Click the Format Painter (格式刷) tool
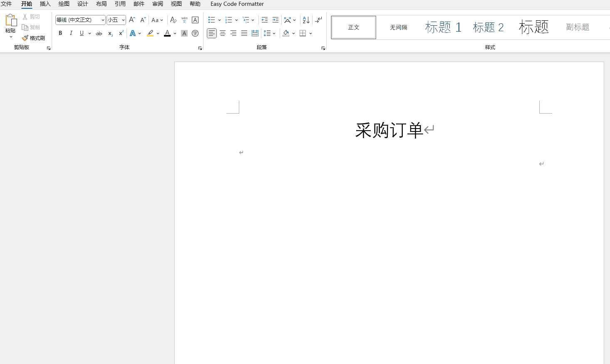The height and width of the screenshot is (364, 610). pos(33,38)
